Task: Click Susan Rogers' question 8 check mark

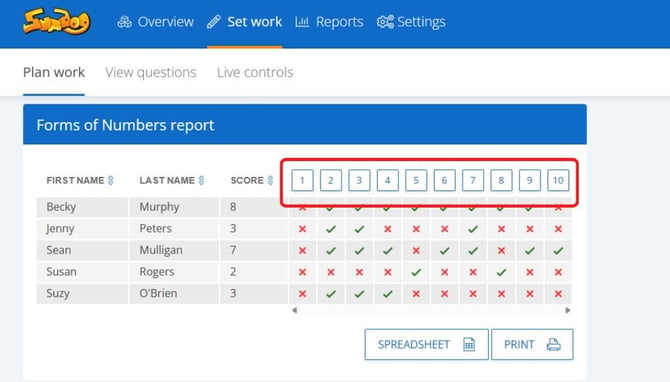Action: pyautogui.click(x=501, y=272)
